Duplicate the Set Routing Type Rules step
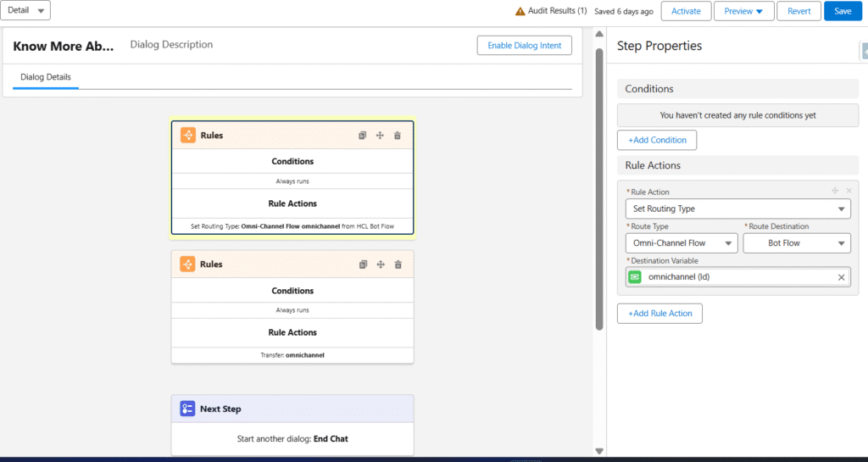The image size is (868, 462). click(362, 136)
